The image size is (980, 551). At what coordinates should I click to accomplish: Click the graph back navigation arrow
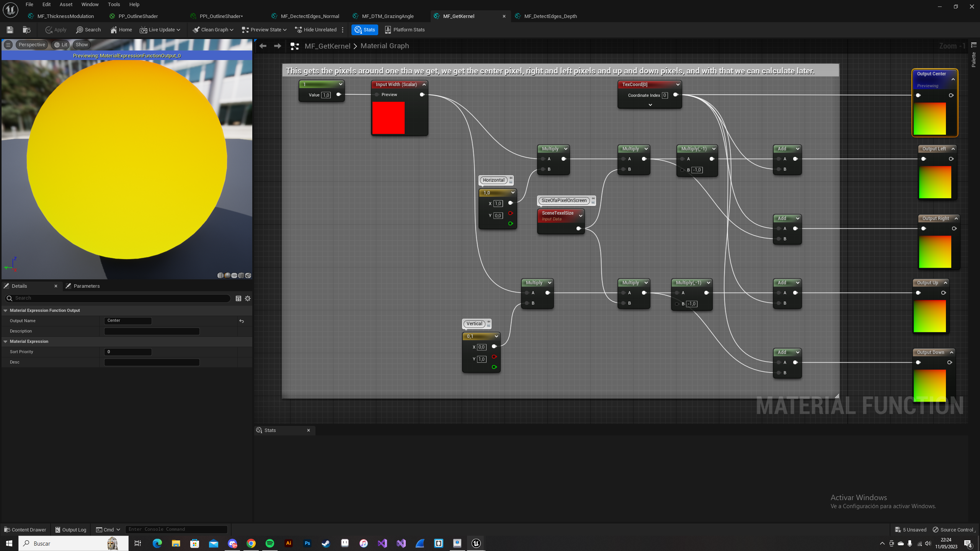[263, 46]
